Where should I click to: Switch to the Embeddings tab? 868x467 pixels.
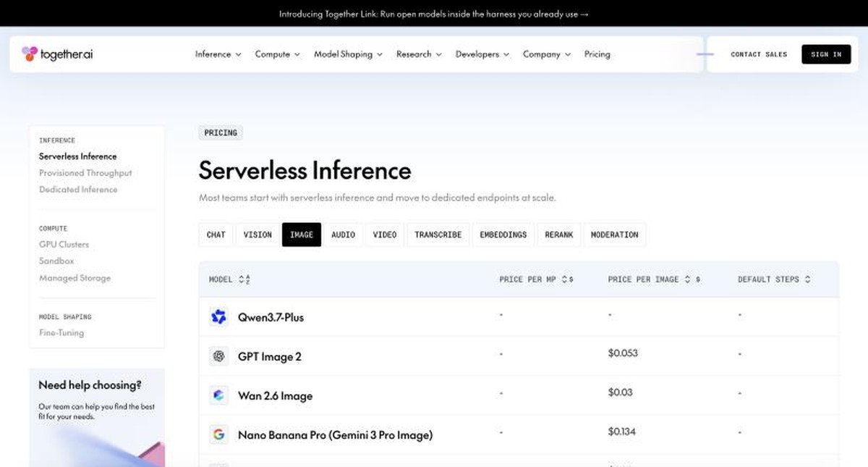pyautogui.click(x=503, y=235)
